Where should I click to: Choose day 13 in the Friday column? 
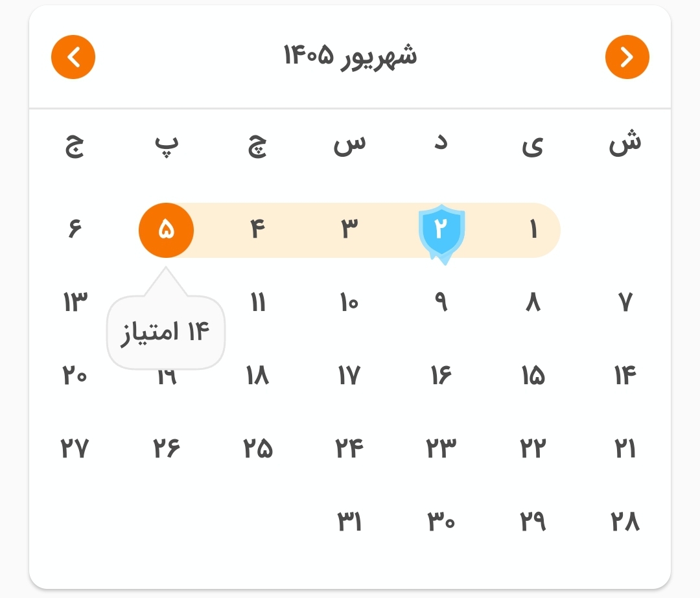75,302
